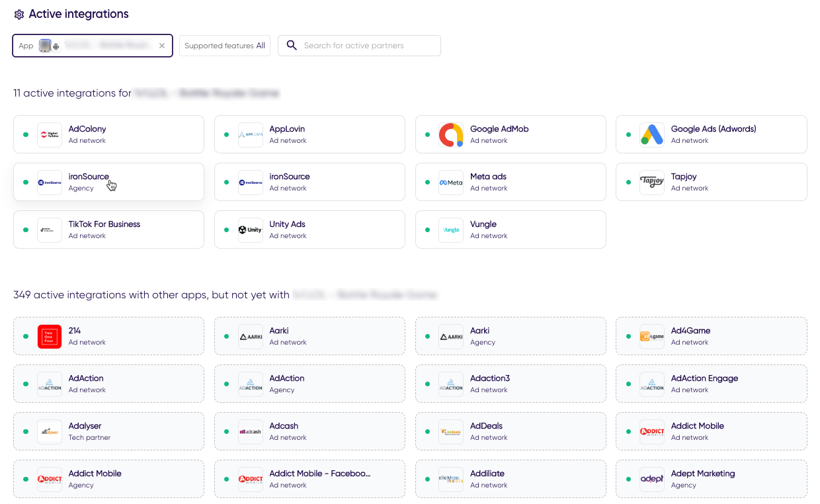The image size is (820, 504).
Task: Click the Addict Mobile - Facebook logo
Action: 251,479
